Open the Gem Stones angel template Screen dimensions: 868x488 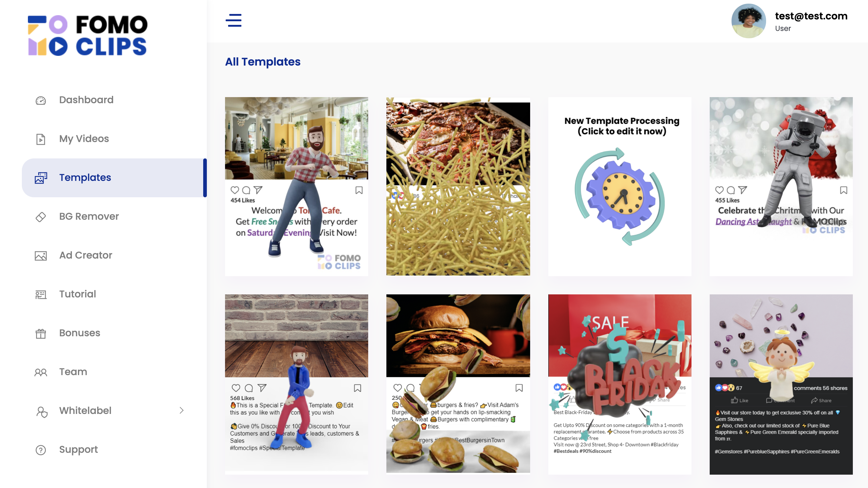pyautogui.click(x=781, y=384)
